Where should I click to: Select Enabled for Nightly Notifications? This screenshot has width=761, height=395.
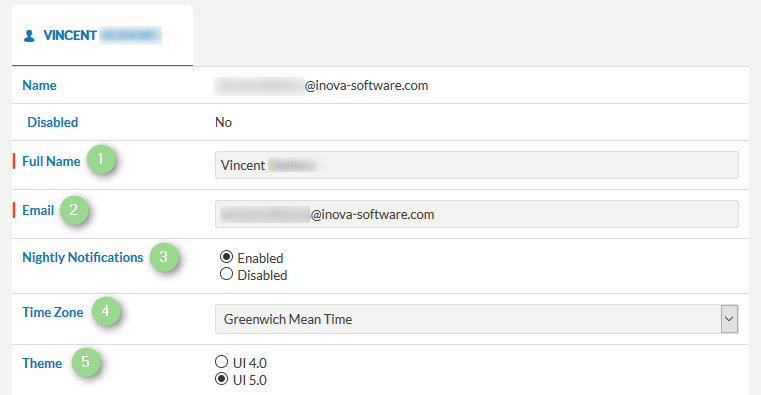tap(226, 256)
